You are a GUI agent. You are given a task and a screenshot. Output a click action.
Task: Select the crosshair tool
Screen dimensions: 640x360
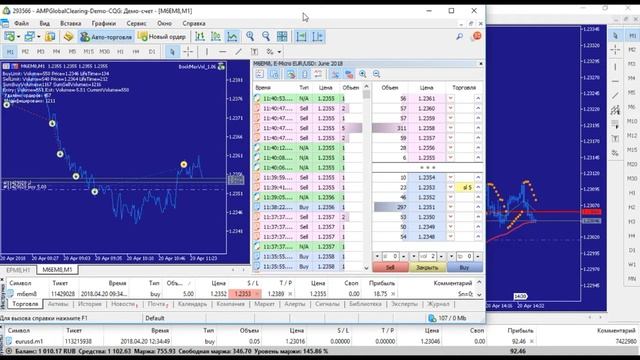pos(188,52)
